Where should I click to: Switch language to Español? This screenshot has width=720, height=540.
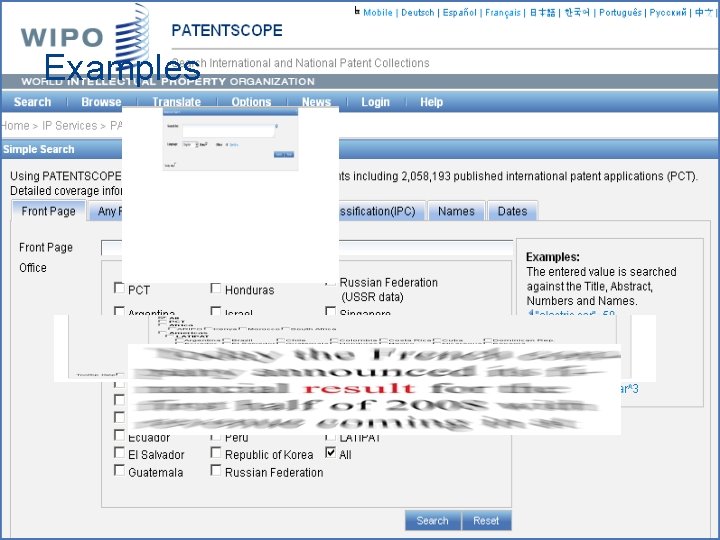click(x=460, y=13)
